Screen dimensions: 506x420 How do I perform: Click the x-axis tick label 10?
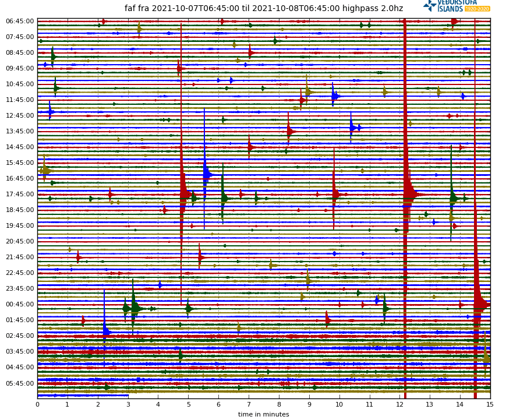click(x=339, y=404)
